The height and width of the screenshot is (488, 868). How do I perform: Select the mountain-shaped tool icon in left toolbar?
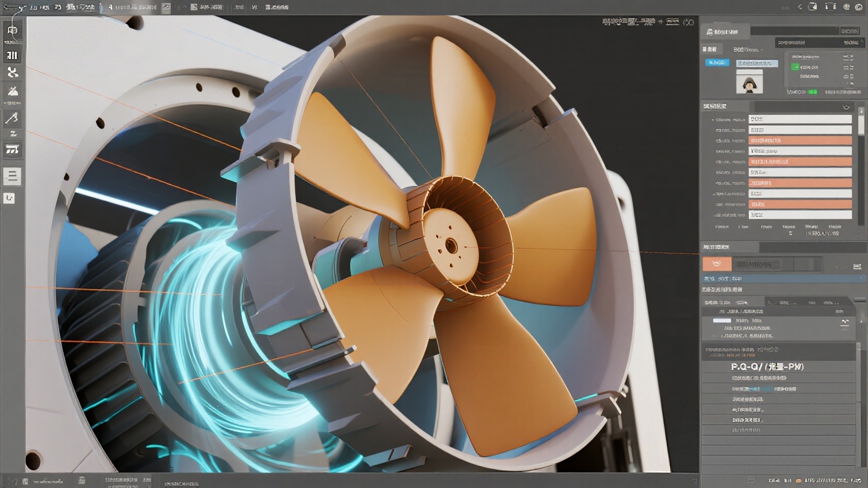[x=13, y=92]
